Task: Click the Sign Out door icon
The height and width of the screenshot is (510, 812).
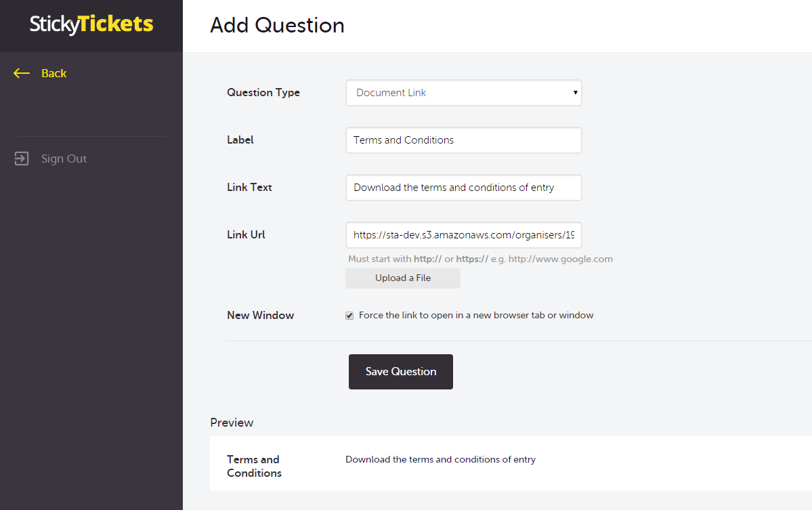Action: tap(21, 158)
